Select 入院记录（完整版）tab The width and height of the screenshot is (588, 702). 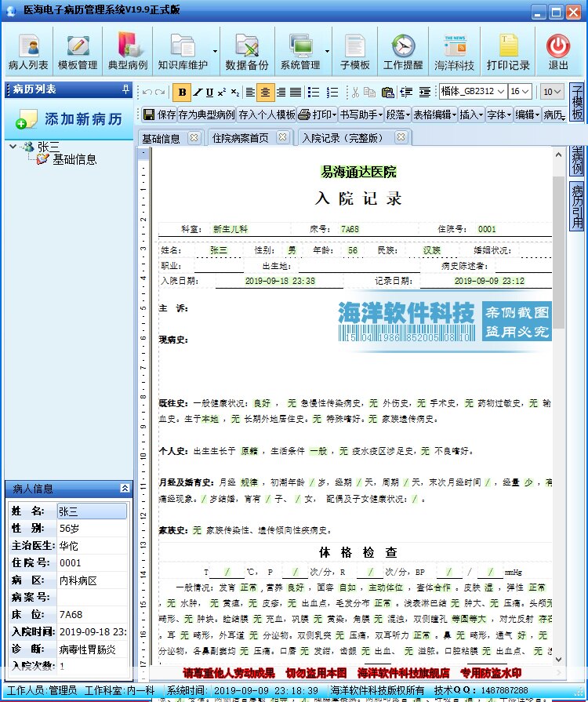[343, 138]
